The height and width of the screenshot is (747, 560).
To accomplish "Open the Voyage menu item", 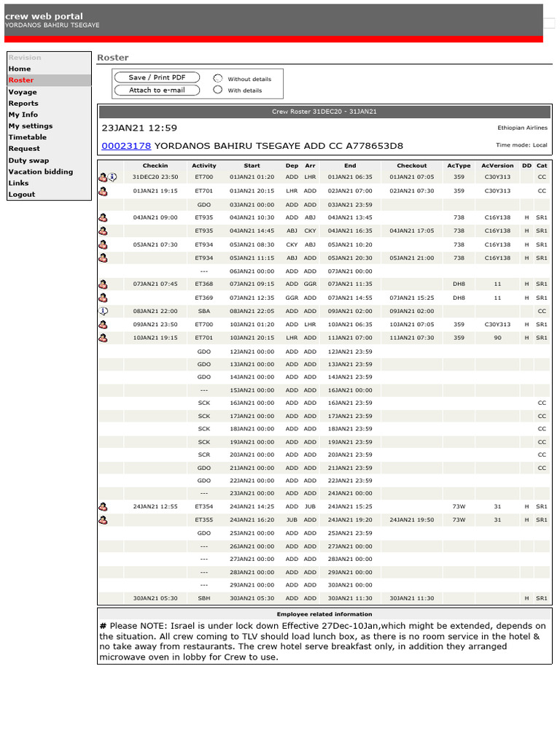I will click(x=23, y=92).
